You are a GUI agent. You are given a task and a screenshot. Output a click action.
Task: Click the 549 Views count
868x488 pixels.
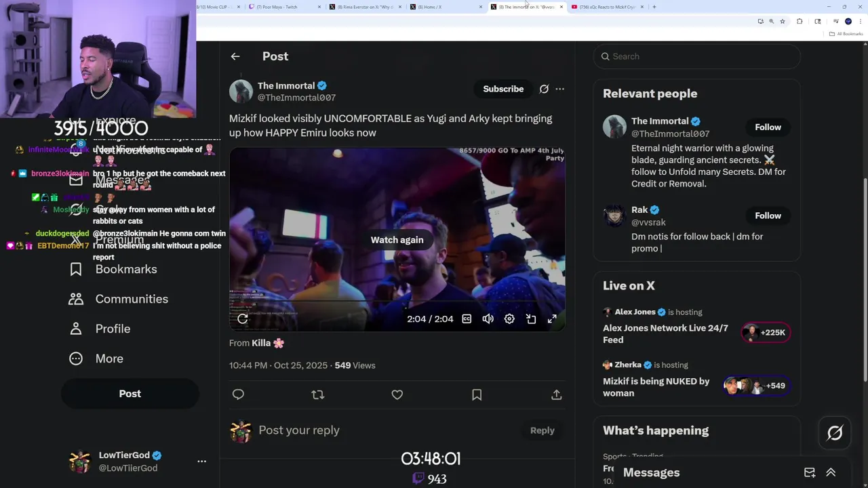coord(355,365)
